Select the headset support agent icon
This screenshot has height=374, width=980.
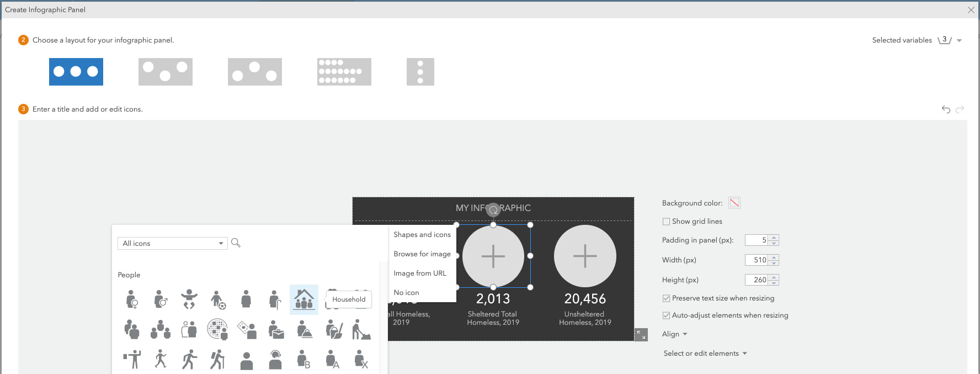click(275, 359)
